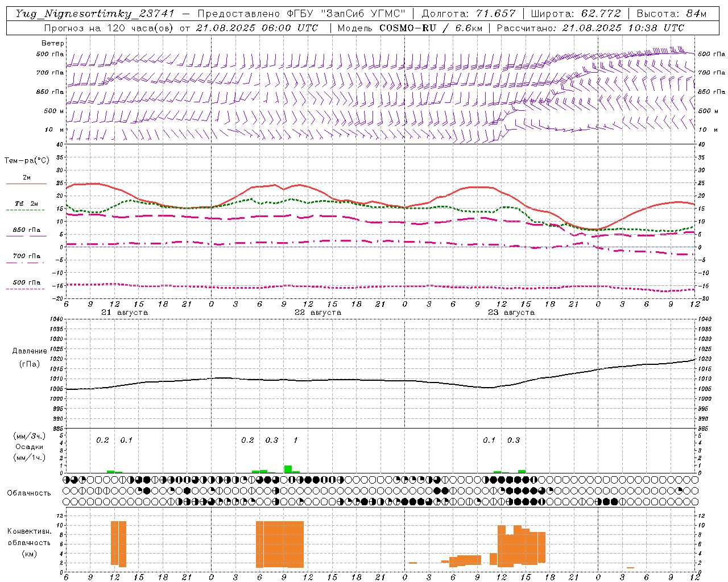This screenshot has width=728, height=582.
Task: Click the 22 августа date label
Action: (318, 313)
